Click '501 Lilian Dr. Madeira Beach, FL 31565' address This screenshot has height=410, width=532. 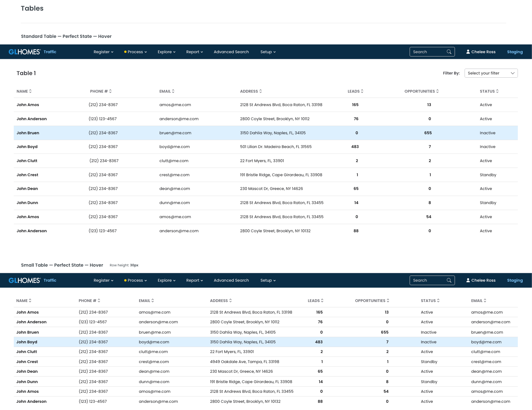(276, 147)
